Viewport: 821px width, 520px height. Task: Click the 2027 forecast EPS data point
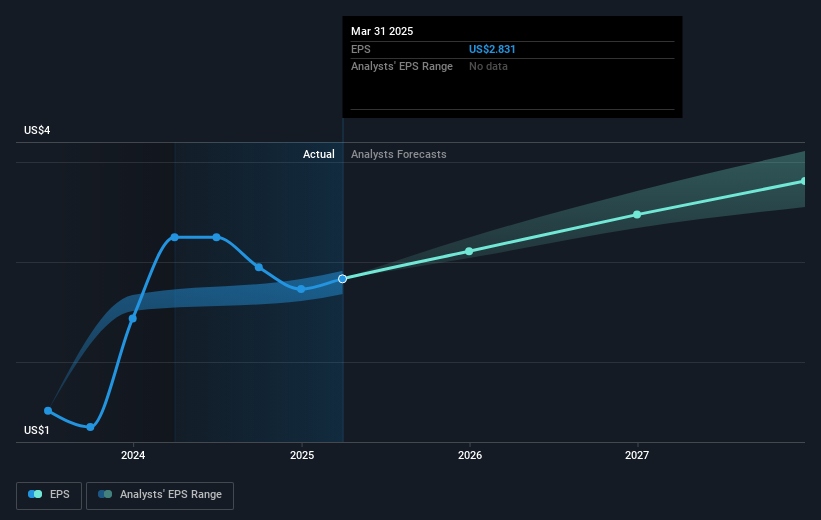coord(637,215)
